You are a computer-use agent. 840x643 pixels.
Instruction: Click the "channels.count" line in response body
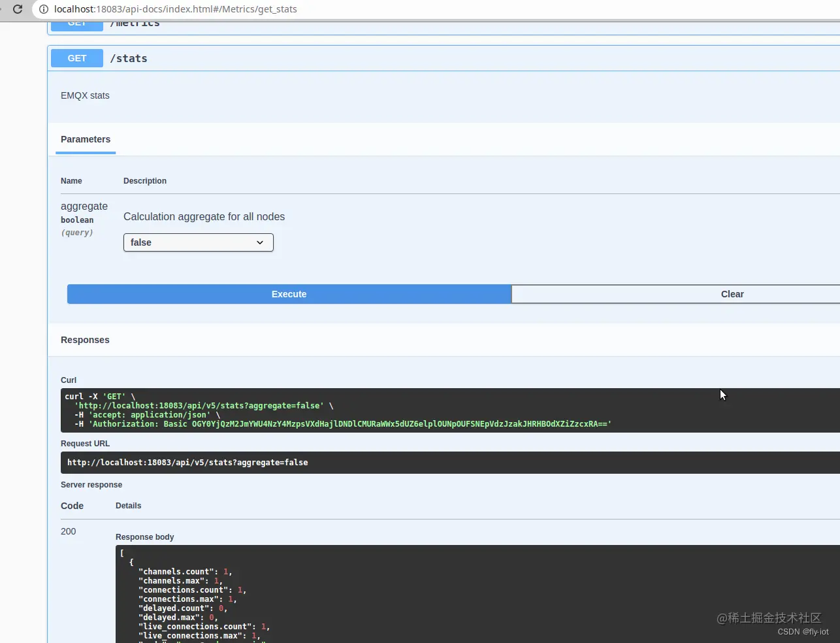(185, 572)
